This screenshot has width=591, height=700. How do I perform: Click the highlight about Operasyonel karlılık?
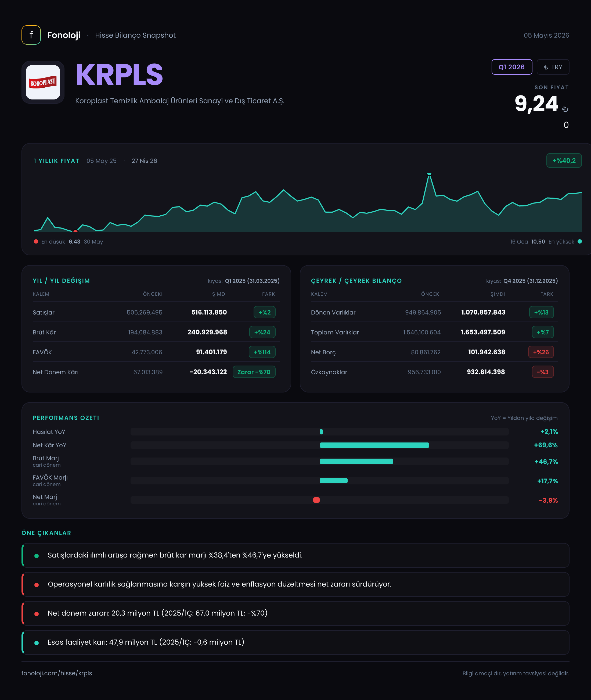click(295, 584)
